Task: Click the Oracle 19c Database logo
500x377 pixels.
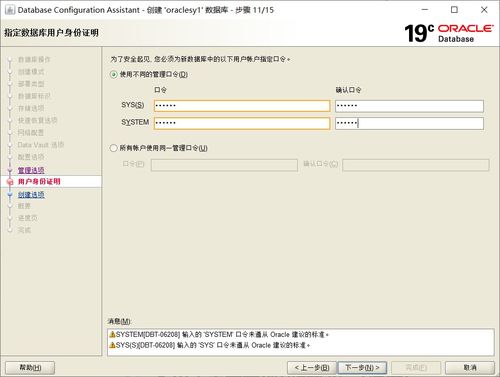Action: (449, 33)
